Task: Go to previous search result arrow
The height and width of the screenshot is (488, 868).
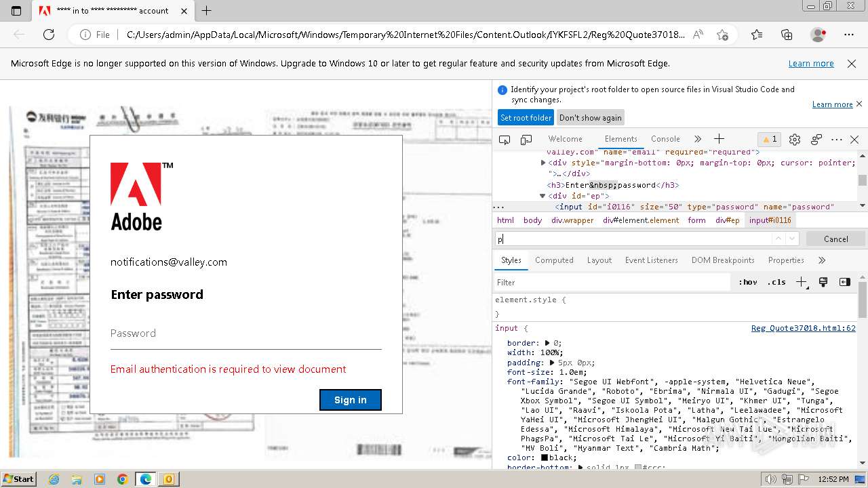Action: point(778,239)
